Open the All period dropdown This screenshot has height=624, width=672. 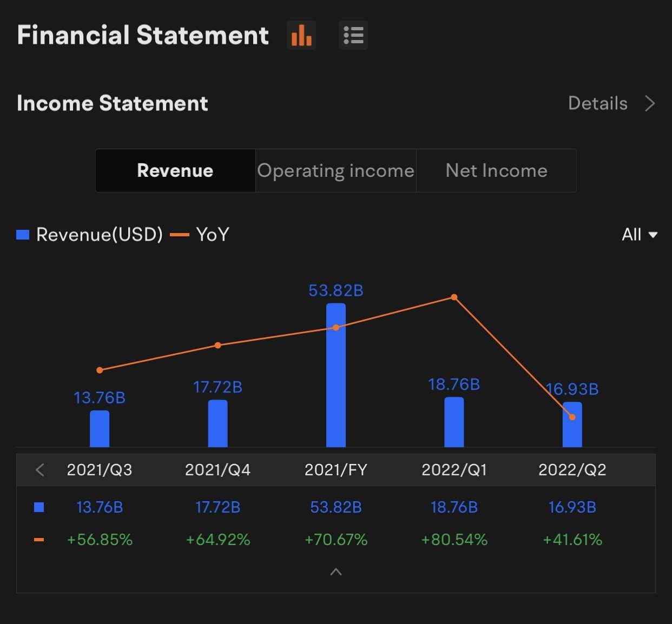[640, 235]
